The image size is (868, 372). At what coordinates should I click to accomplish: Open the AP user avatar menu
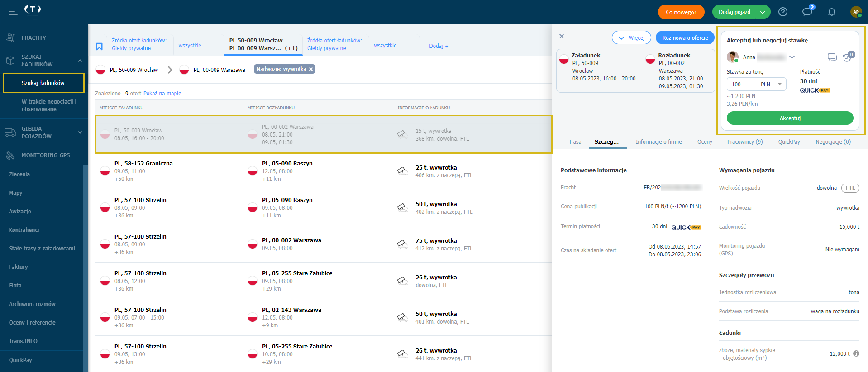[856, 12]
